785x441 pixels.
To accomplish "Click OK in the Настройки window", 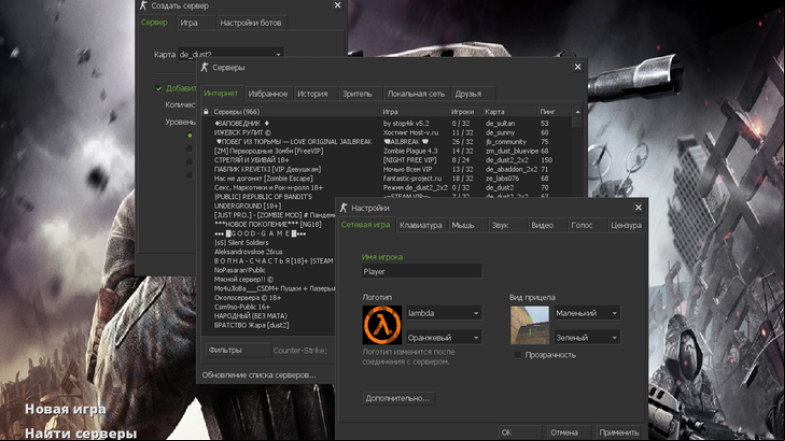I will 520,432.
